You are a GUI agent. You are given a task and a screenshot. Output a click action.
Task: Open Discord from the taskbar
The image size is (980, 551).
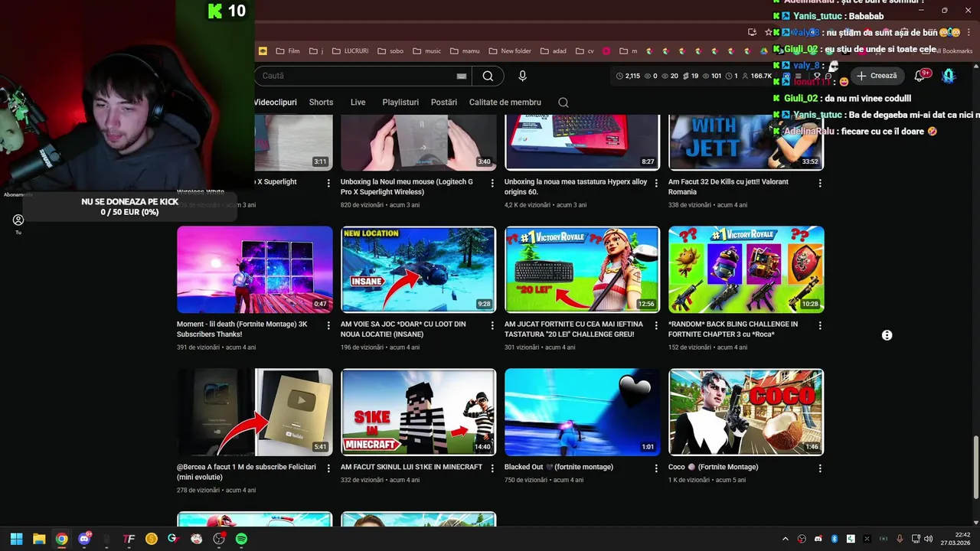click(x=84, y=539)
